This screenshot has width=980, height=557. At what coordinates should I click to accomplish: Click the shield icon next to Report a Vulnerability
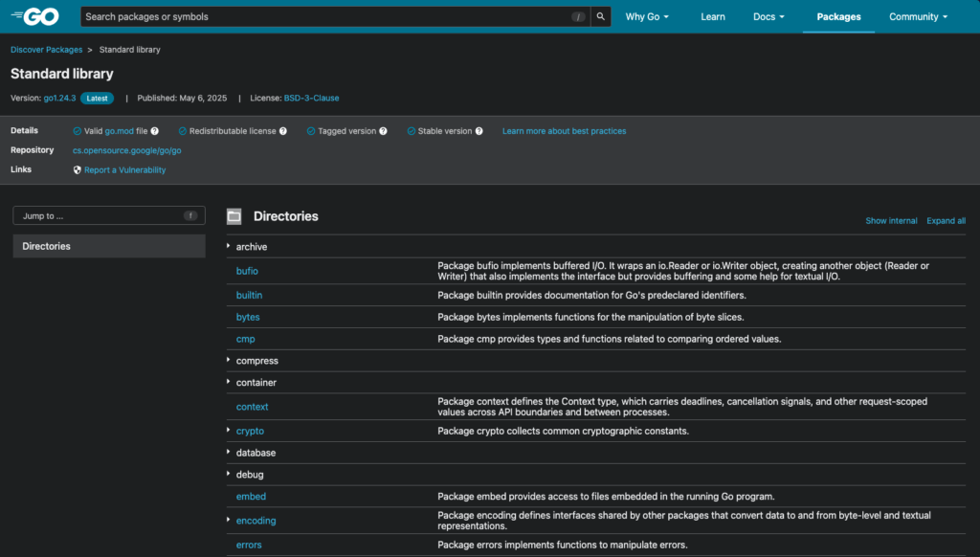point(78,170)
